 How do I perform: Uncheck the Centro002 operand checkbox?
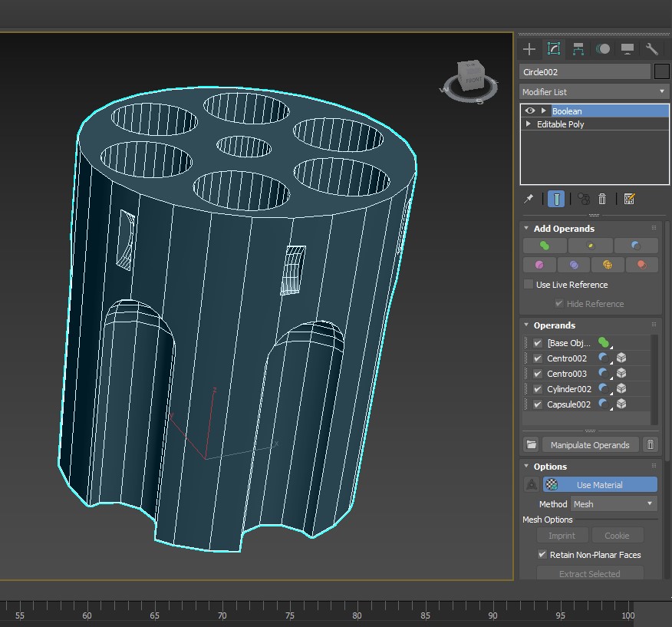pos(538,358)
